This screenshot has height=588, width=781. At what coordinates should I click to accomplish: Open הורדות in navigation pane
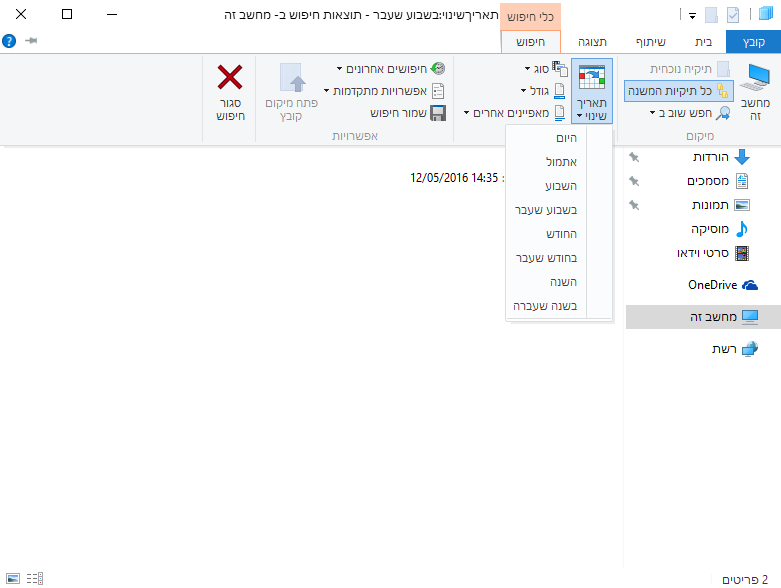click(710, 157)
